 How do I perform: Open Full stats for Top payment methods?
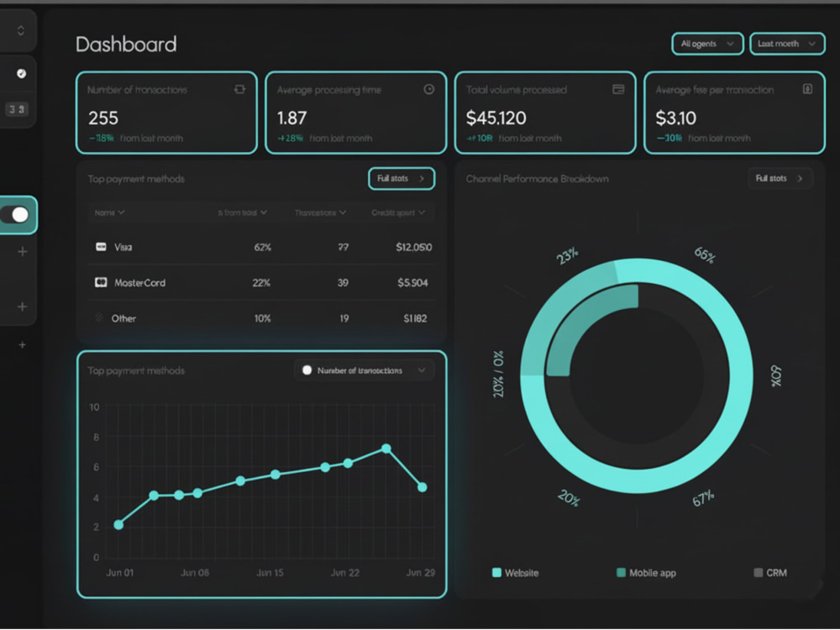pyautogui.click(x=402, y=178)
